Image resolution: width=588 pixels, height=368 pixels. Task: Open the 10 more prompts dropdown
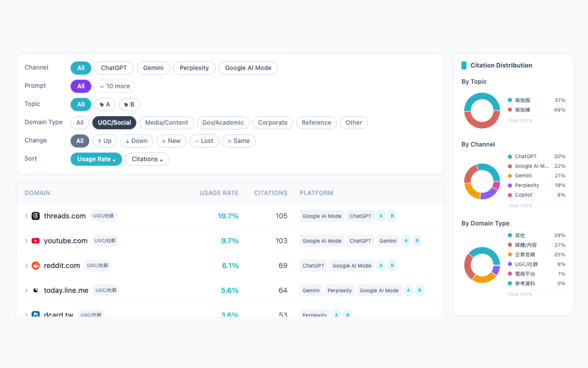(x=115, y=86)
